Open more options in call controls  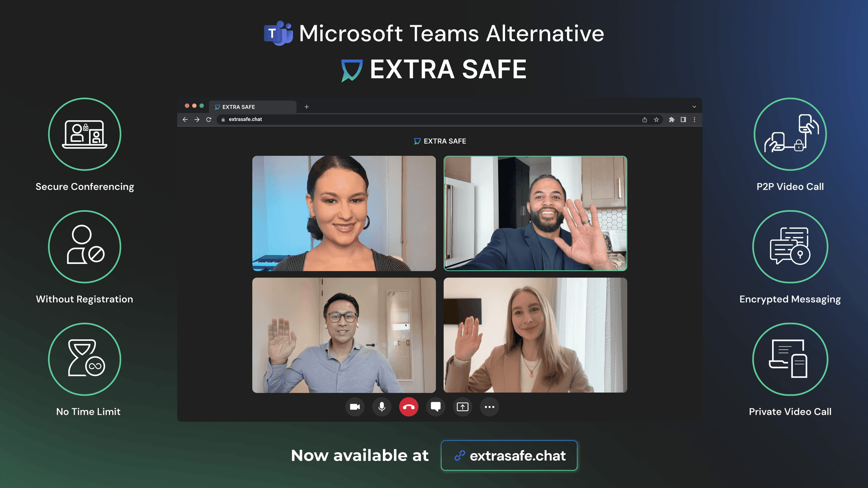[x=490, y=407]
